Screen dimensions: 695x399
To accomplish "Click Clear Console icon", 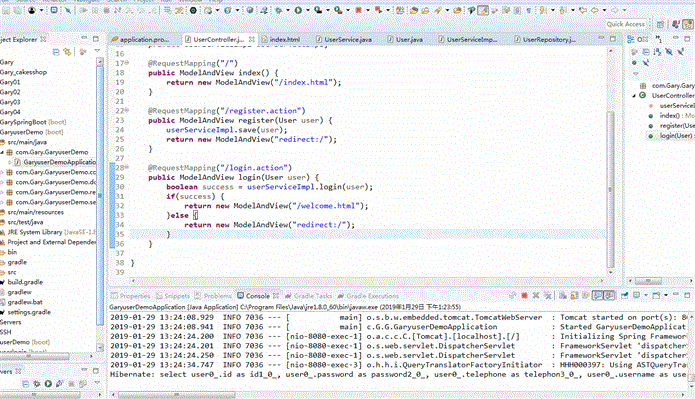I will click(563, 295).
